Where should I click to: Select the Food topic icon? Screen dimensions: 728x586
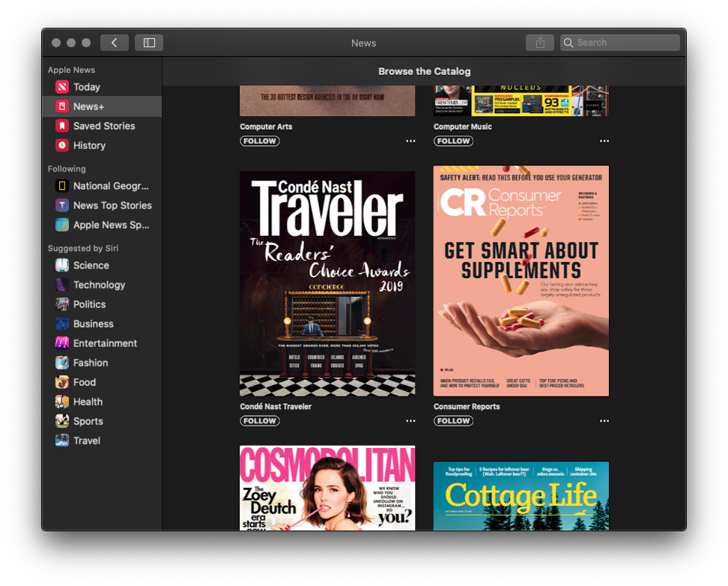click(62, 382)
